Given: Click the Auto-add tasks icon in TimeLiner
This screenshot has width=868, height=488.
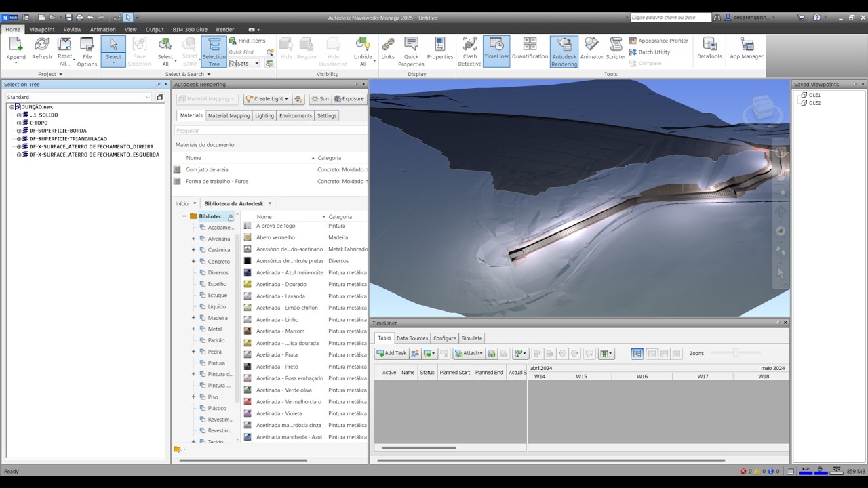Looking at the screenshot, I should [x=429, y=353].
